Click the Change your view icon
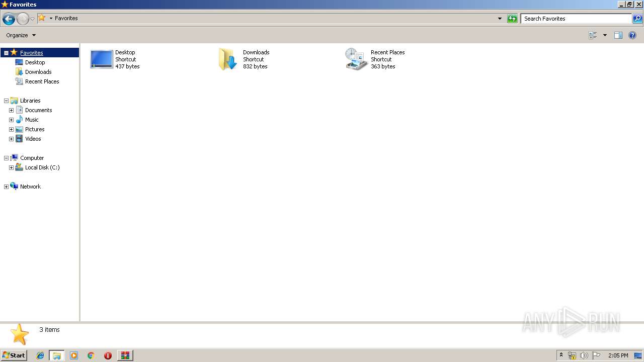Screen dimensions: 644x362 click(x=593, y=35)
